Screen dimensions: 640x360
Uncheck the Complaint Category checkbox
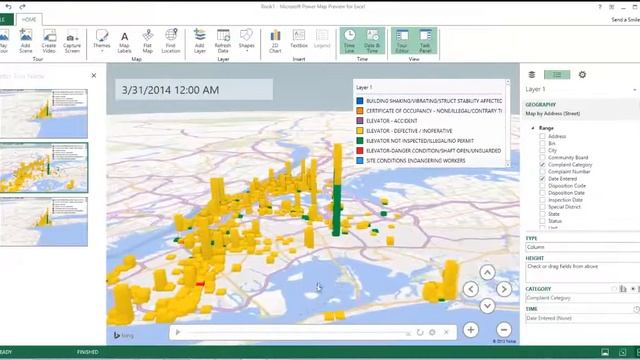[542, 164]
